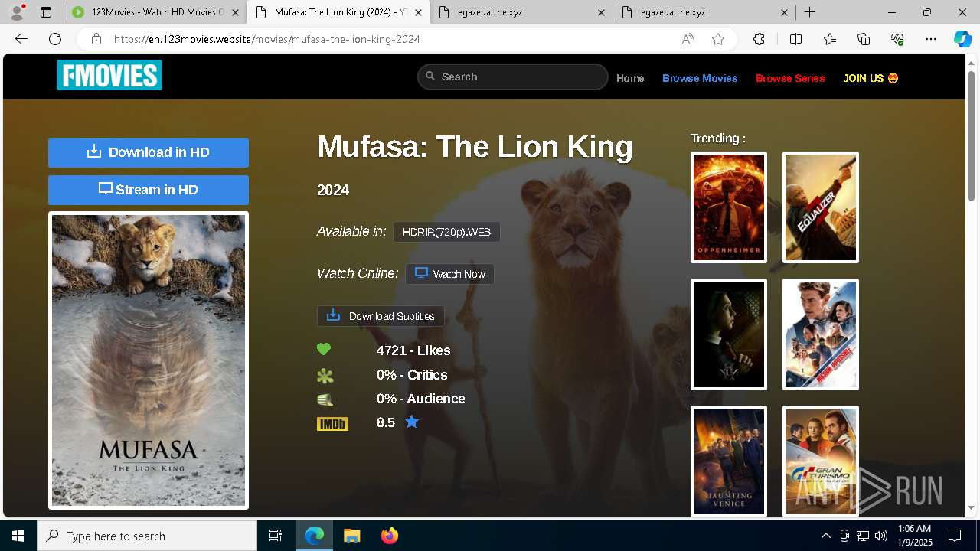The image size is (980, 551).
Task: Open File Explorer from taskbar
Action: tap(351, 536)
